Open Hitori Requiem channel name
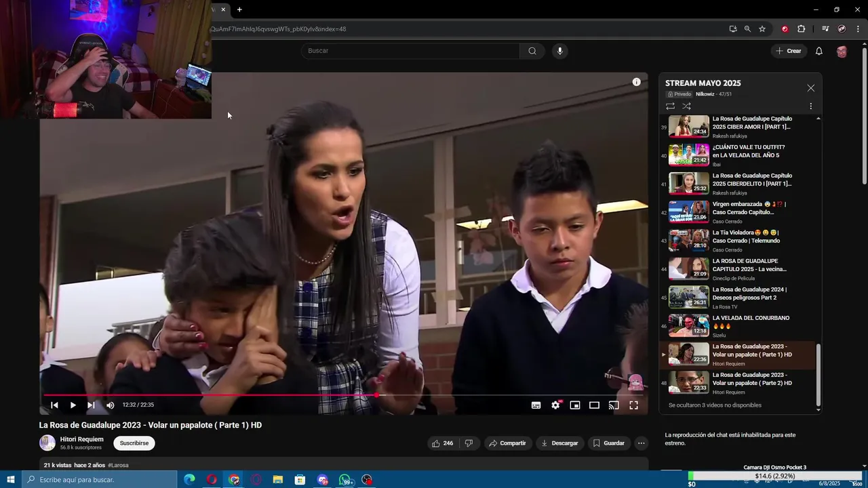The width and height of the screenshot is (868, 488). pos(82,439)
